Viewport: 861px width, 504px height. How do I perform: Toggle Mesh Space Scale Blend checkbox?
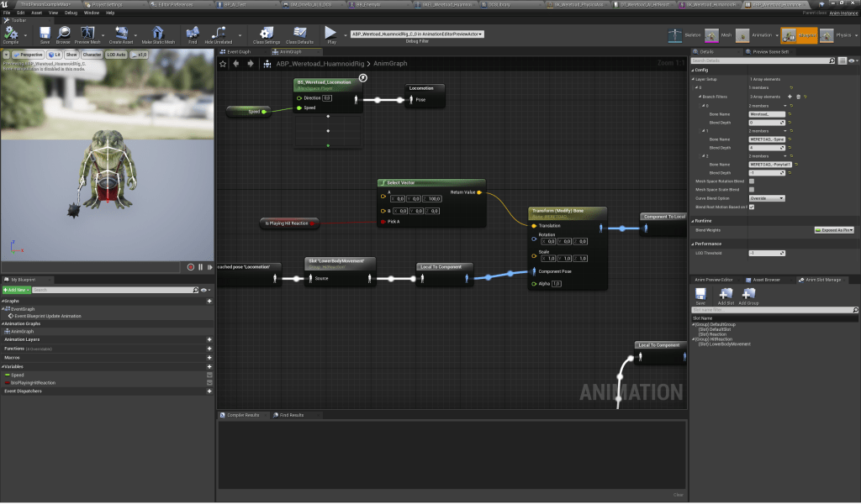pyautogui.click(x=751, y=189)
